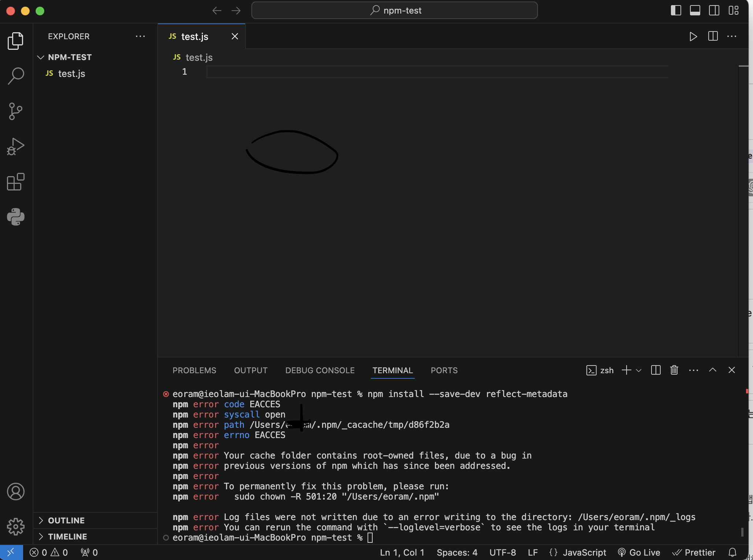Click the failed command error decoration icon

166,394
